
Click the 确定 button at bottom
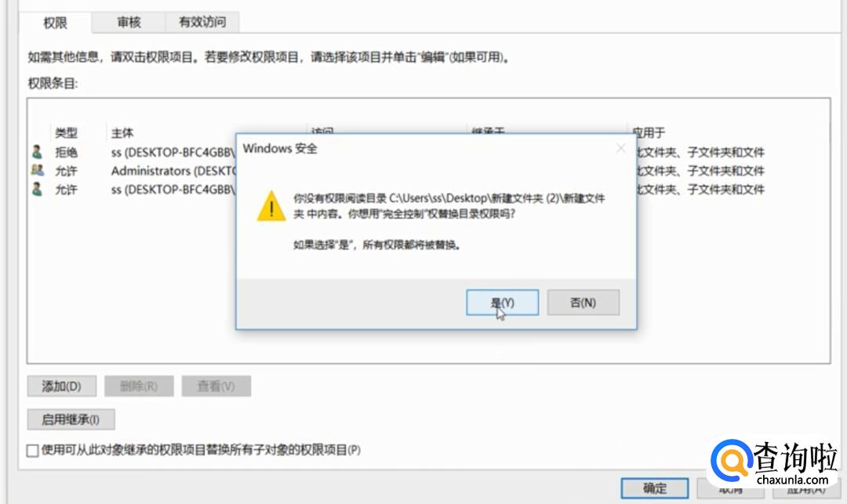[x=655, y=488]
